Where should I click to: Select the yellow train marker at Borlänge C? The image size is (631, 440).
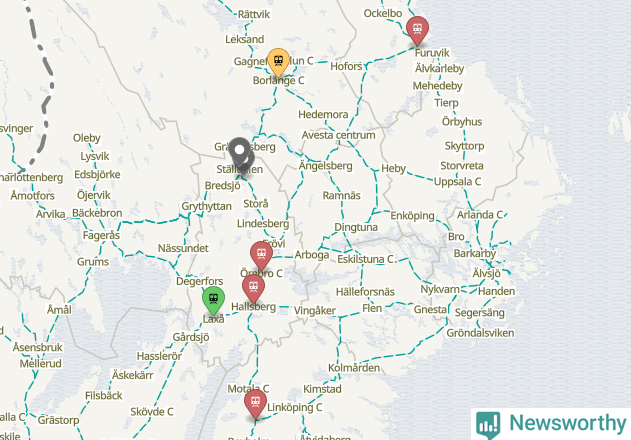pos(278,63)
